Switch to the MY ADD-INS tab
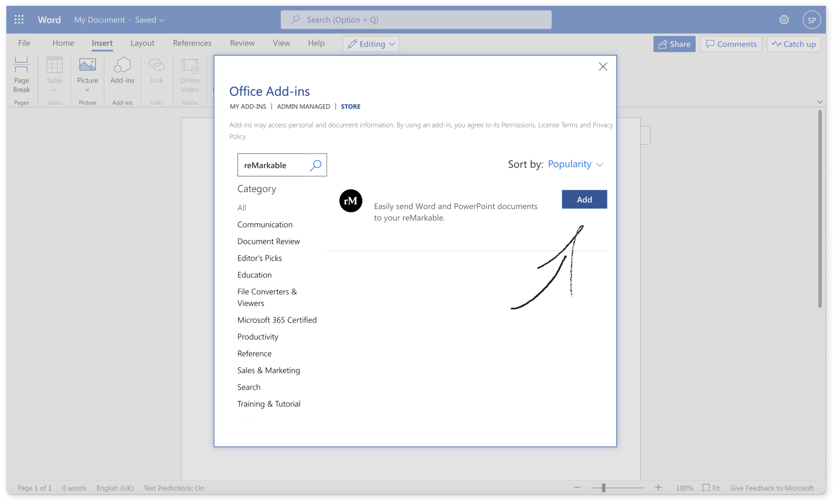The width and height of the screenshot is (835, 504). (248, 106)
